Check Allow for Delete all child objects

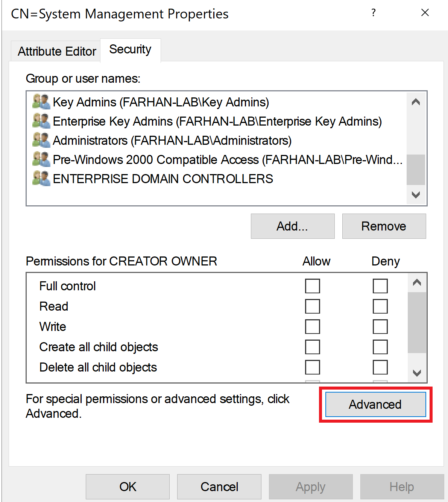click(312, 367)
